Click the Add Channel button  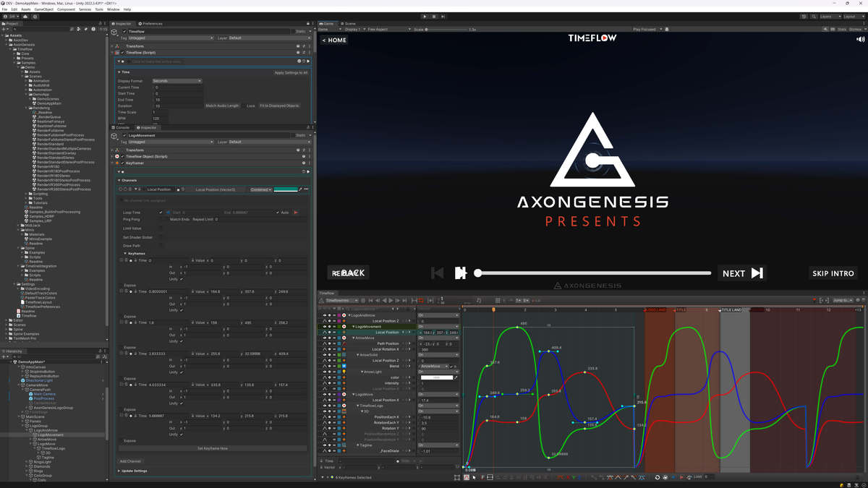point(130,461)
